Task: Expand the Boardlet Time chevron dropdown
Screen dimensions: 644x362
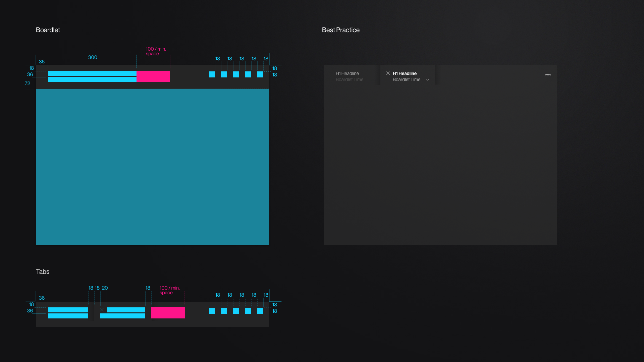Action: pyautogui.click(x=427, y=80)
